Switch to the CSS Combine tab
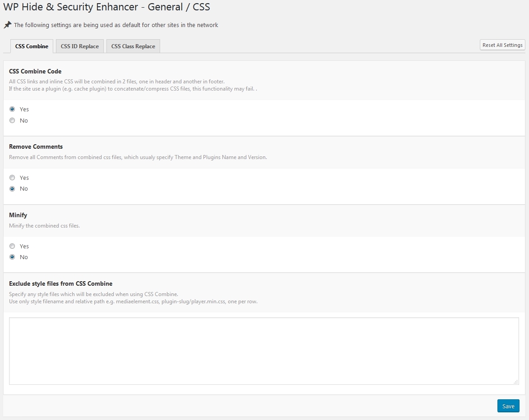Viewport: 529px width, 420px height. pyautogui.click(x=32, y=46)
